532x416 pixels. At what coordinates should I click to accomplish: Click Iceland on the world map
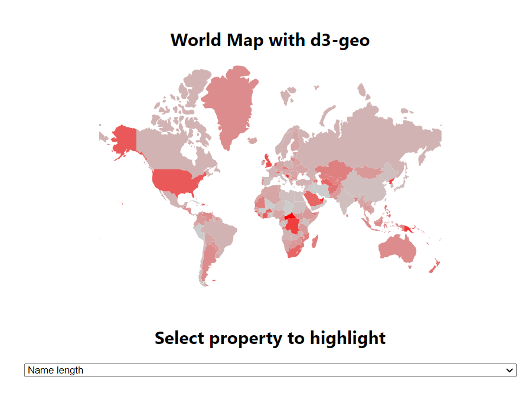pos(253,140)
